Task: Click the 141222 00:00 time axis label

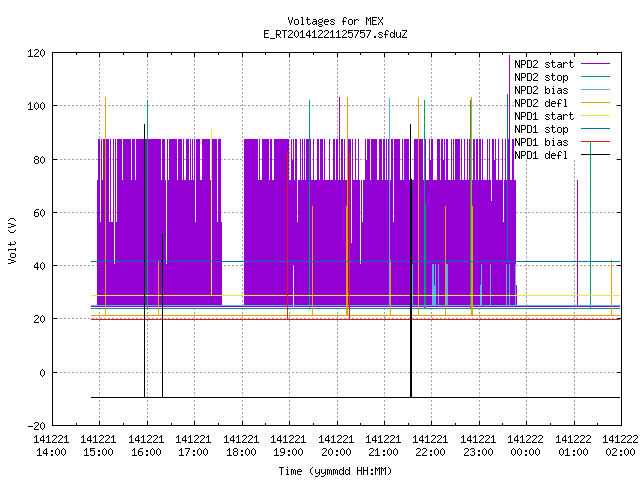Action: coord(525,446)
